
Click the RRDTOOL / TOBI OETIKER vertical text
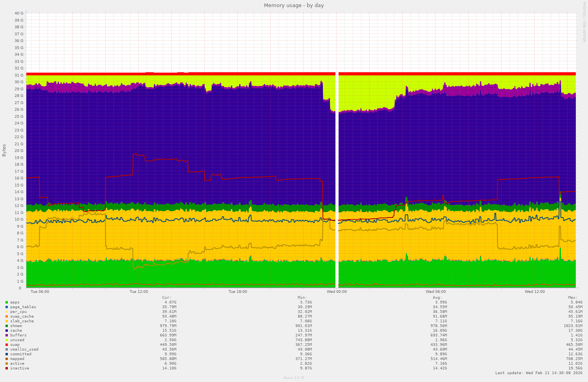pyautogui.click(x=584, y=22)
